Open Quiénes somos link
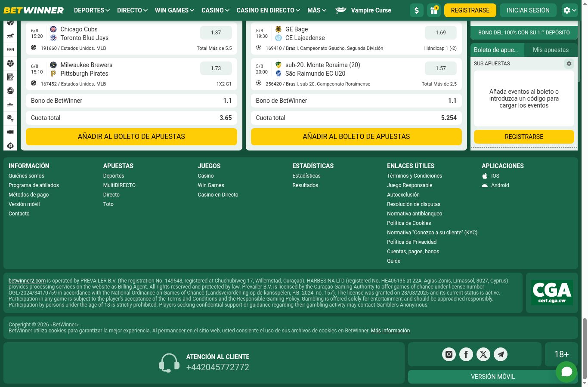 tap(26, 176)
